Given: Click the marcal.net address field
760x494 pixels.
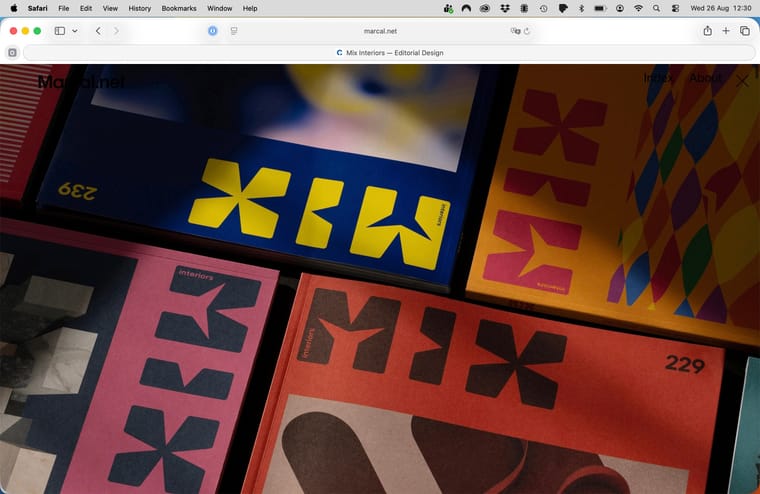Looking at the screenshot, I should [380, 31].
